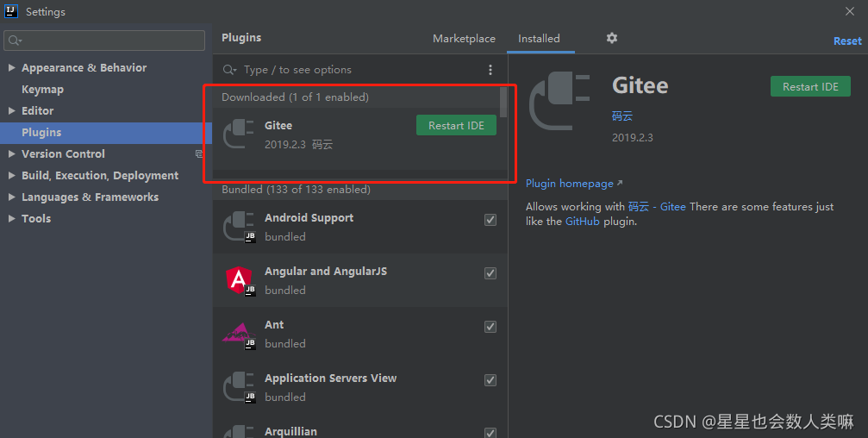Click the Application Servers View plugin icon
868x438 pixels.
(x=239, y=387)
